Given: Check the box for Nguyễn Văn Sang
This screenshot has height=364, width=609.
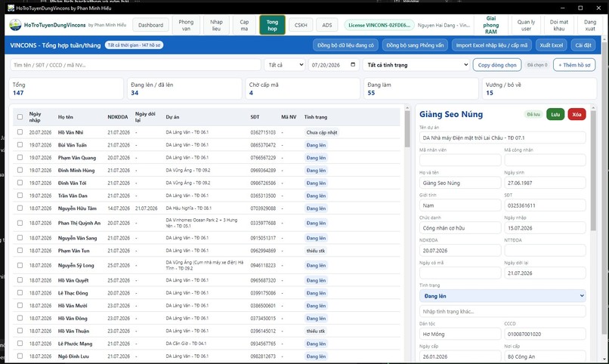Looking at the screenshot, I should pos(20,238).
